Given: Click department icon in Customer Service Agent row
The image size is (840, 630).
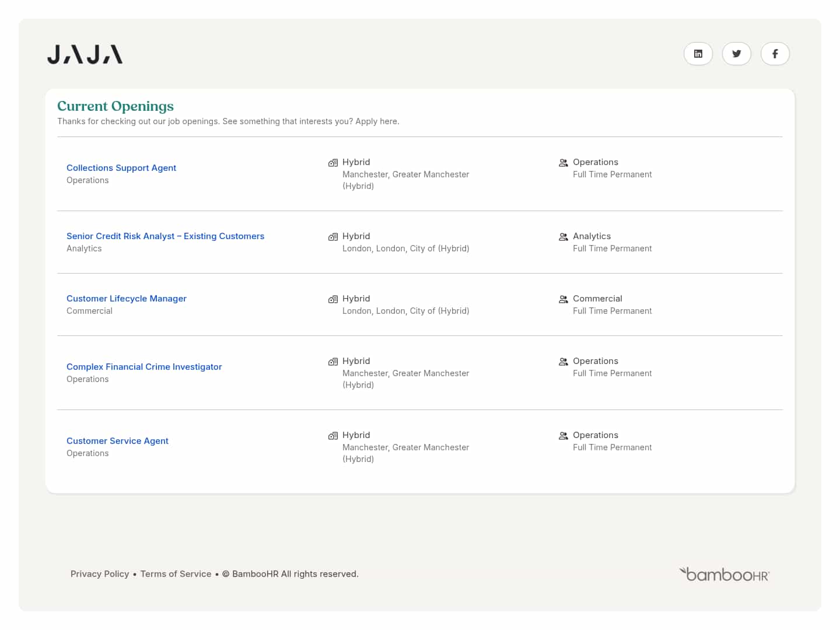Looking at the screenshot, I should pyautogui.click(x=563, y=436).
